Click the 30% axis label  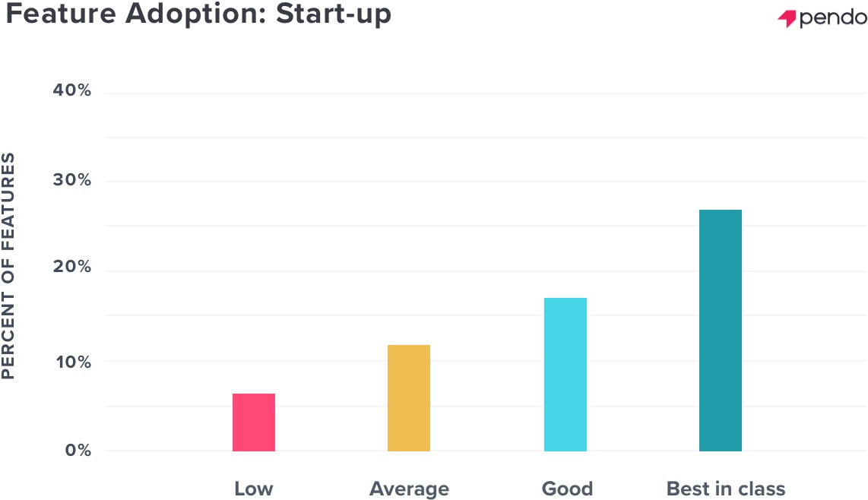(72, 179)
